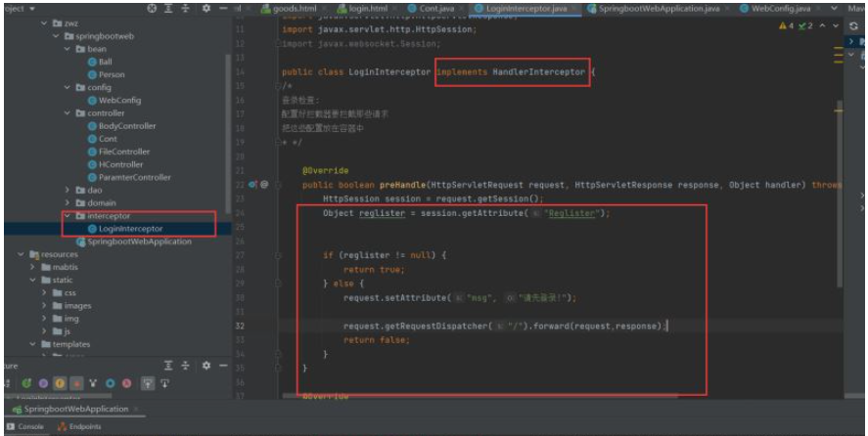Click the warnings indicator showing 4
The height and width of the screenshot is (436, 868).
point(787,25)
